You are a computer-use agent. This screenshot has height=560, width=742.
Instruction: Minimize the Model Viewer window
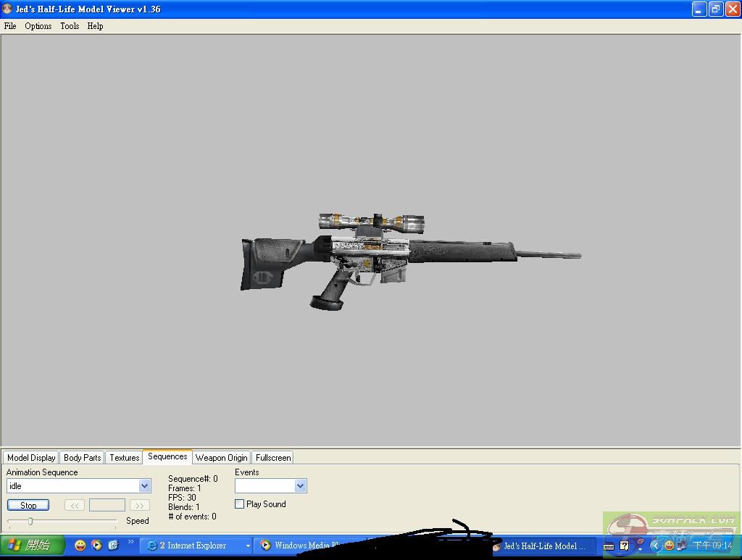[699, 9]
